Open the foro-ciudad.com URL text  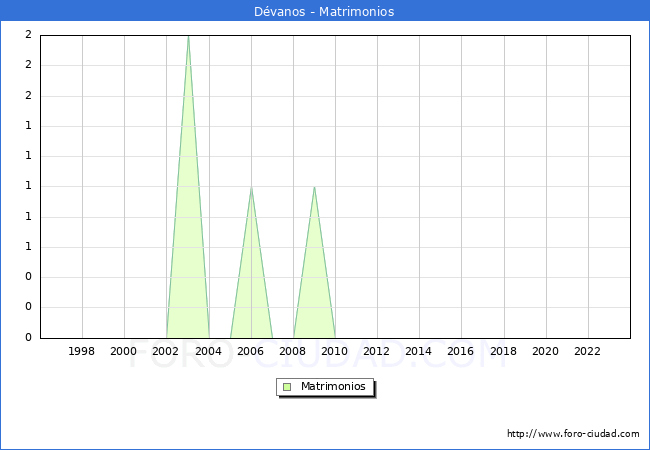point(573,434)
